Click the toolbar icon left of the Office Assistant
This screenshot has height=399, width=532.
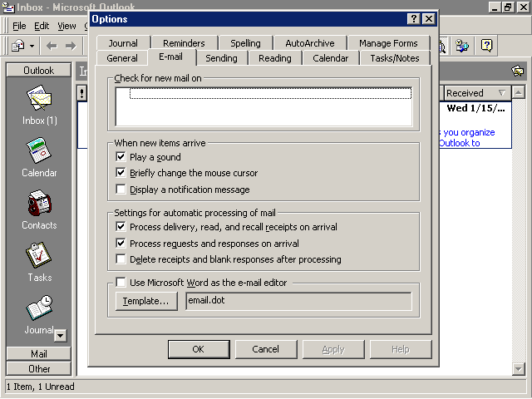462,46
